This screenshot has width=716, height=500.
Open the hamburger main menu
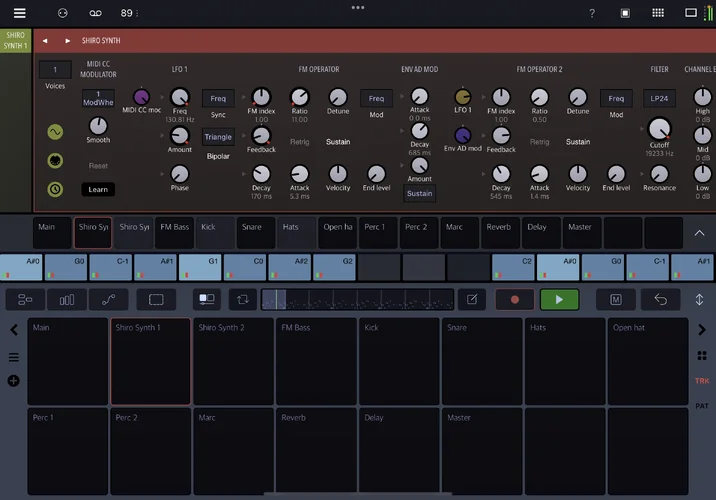(x=19, y=13)
